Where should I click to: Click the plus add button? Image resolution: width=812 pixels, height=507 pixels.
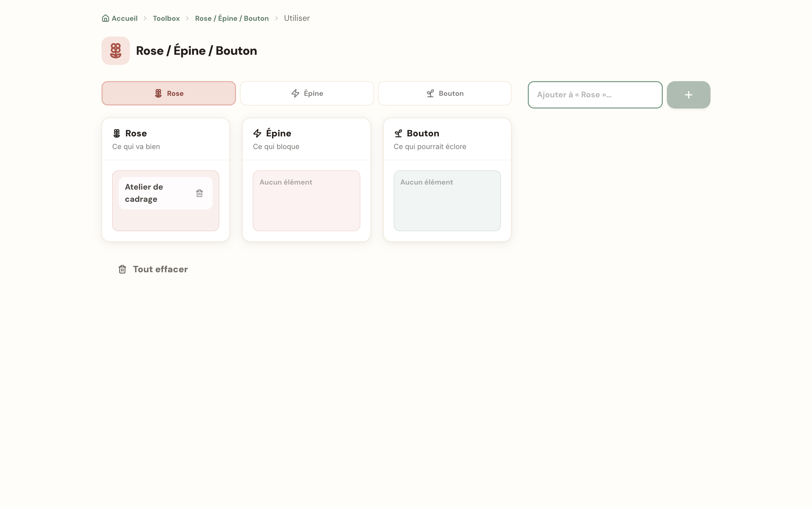click(x=688, y=95)
